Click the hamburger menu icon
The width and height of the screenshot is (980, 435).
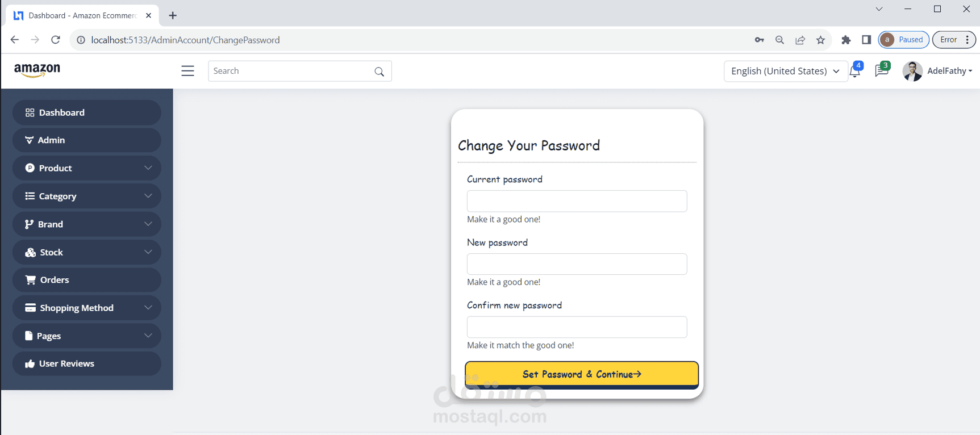pyautogui.click(x=187, y=71)
